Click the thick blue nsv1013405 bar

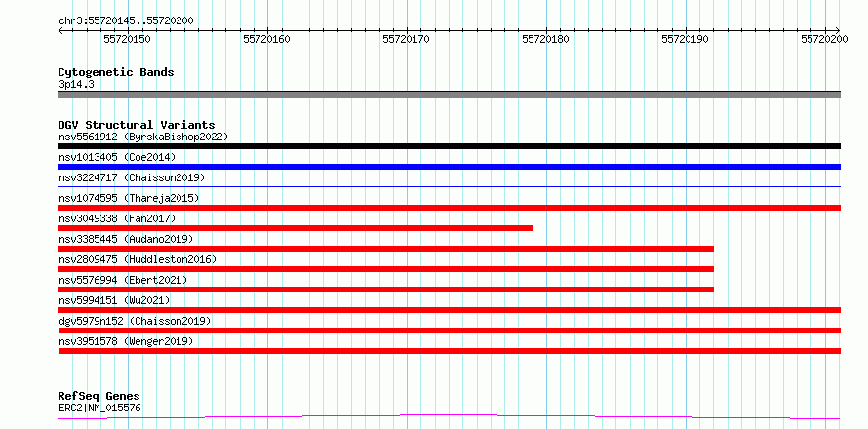pos(449,167)
